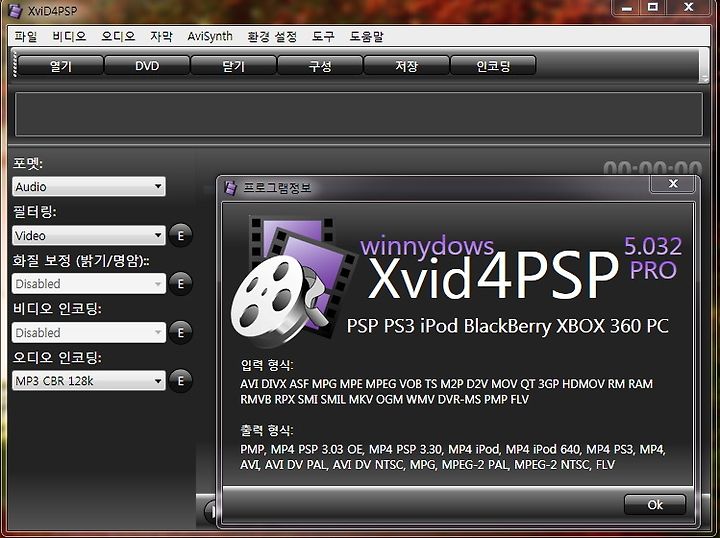The width and height of the screenshot is (720, 538).
Task: Open the 파일 menu
Action: pos(25,36)
